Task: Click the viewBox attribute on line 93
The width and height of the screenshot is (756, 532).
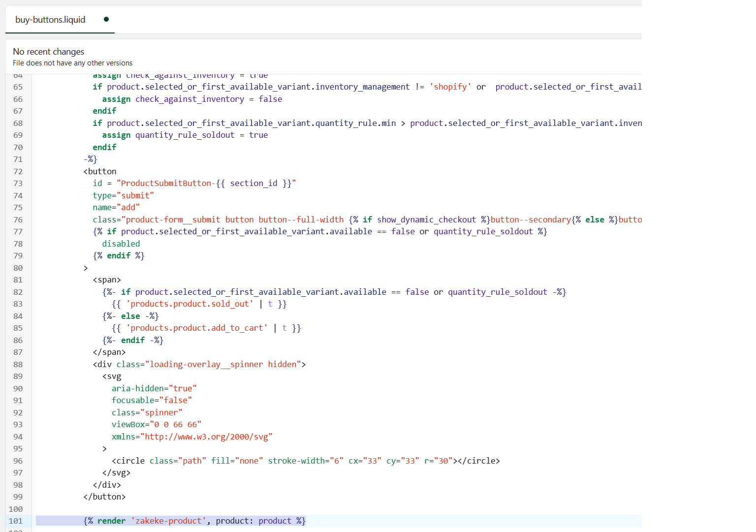Action: (x=157, y=425)
